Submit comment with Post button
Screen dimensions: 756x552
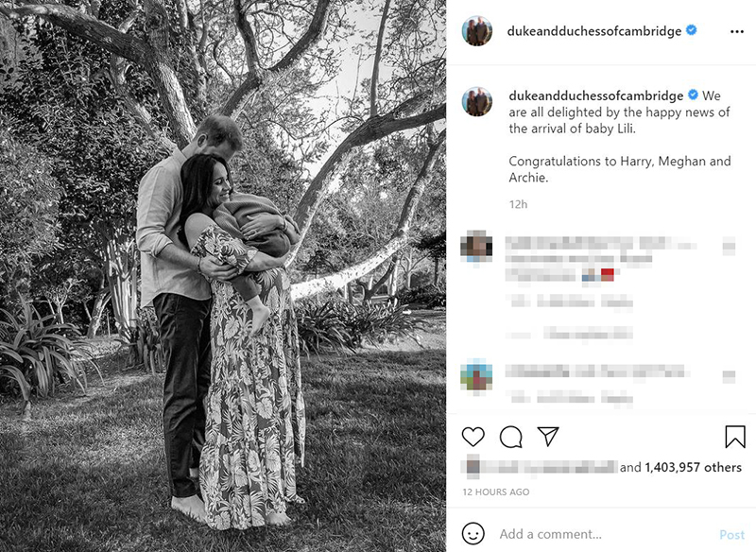point(731,535)
